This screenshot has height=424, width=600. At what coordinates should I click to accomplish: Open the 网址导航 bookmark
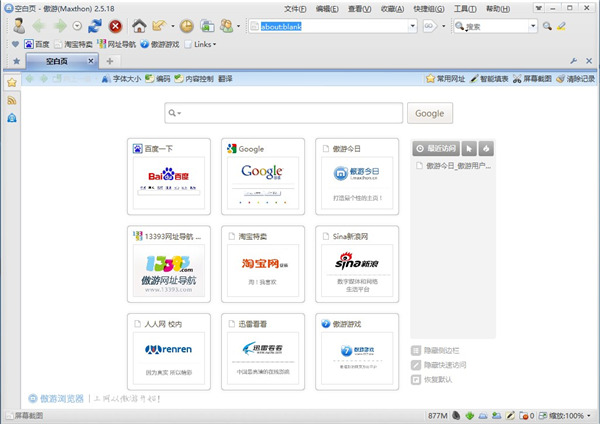[x=116, y=44]
